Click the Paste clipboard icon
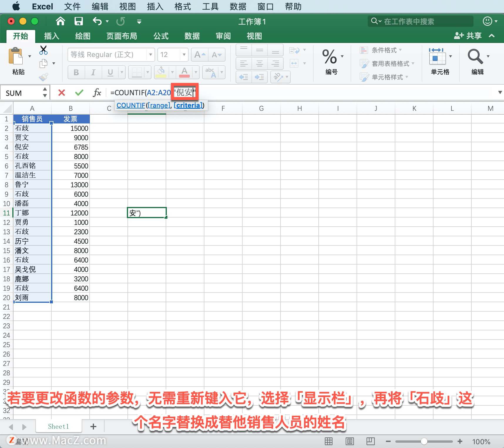The height and width of the screenshot is (448, 504). tap(16, 56)
